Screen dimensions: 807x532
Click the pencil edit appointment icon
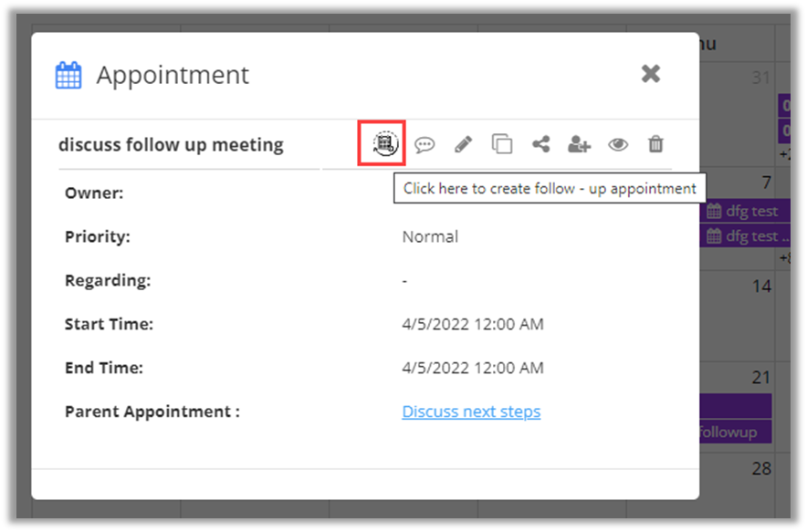coord(463,144)
